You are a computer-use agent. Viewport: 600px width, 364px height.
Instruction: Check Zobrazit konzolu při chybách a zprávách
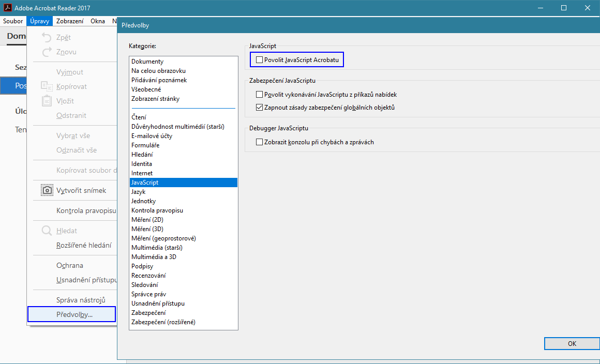(260, 142)
